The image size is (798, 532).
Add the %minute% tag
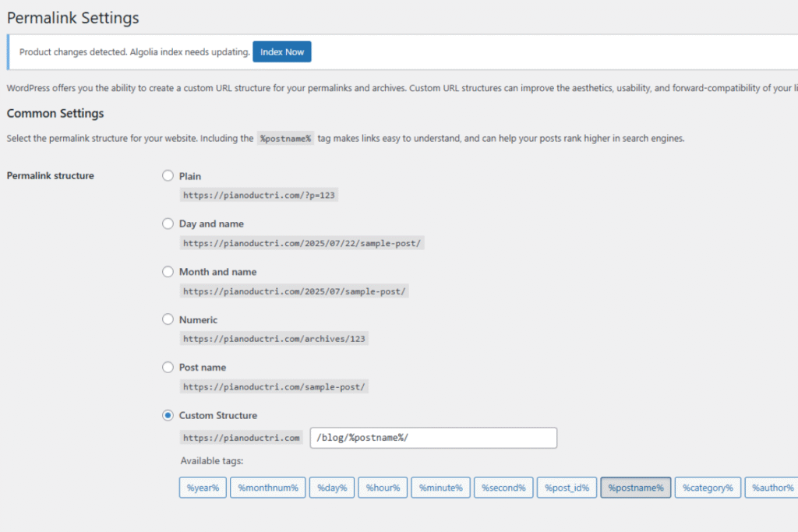[440, 488]
